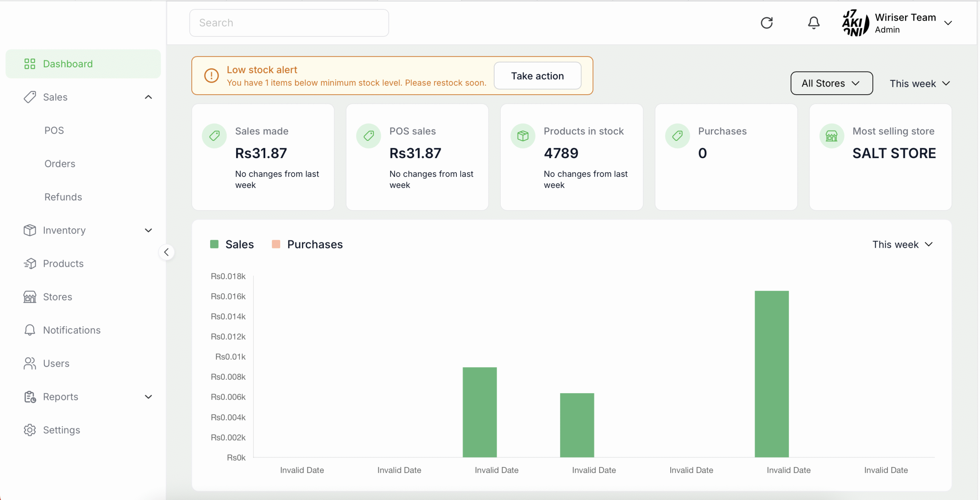
Task: Toggle Sales series in chart legend
Action: click(232, 244)
